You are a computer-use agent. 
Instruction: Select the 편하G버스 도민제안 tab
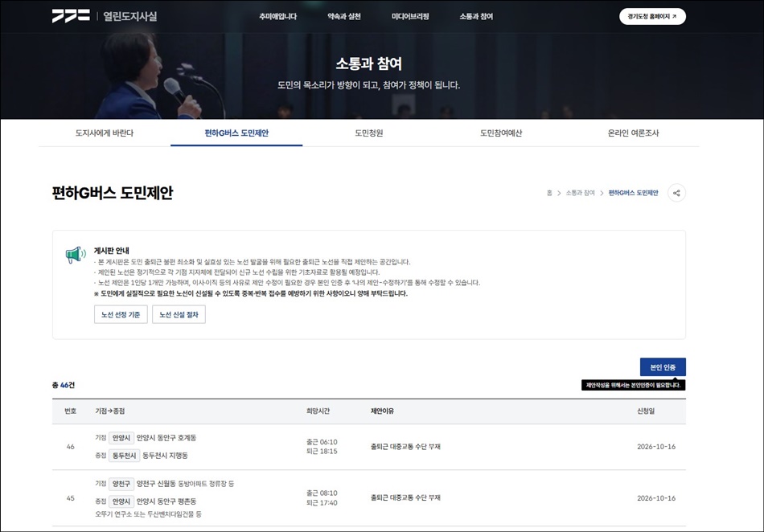[236, 133]
